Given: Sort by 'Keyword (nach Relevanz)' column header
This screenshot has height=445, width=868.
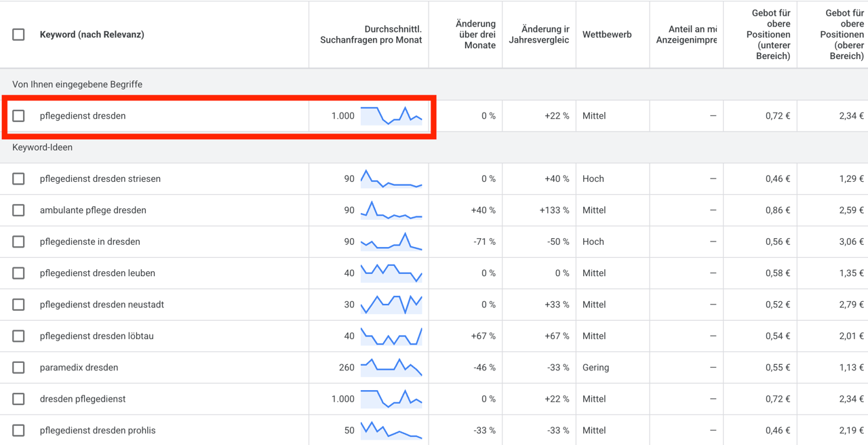Looking at the screenshot, I should point(92,35).
